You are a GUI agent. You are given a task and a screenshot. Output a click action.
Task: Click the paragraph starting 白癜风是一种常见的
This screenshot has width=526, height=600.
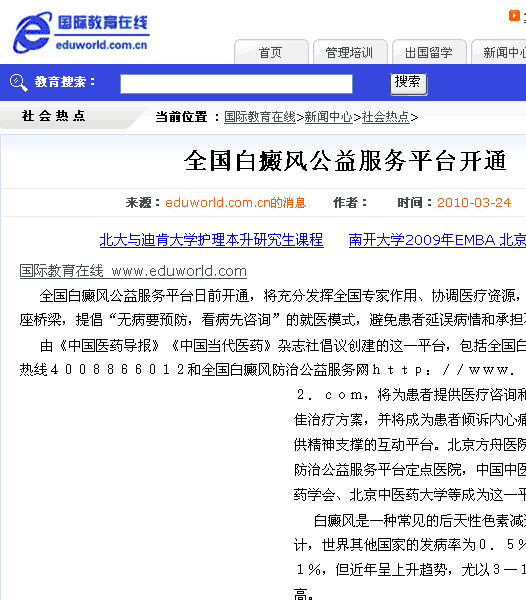coord(410,558)
